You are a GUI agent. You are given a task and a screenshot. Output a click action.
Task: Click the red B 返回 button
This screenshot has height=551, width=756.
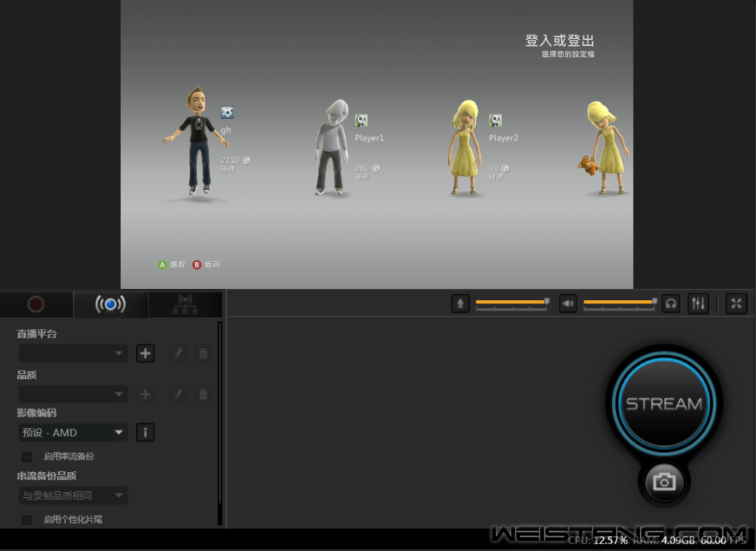click(206, 264)
